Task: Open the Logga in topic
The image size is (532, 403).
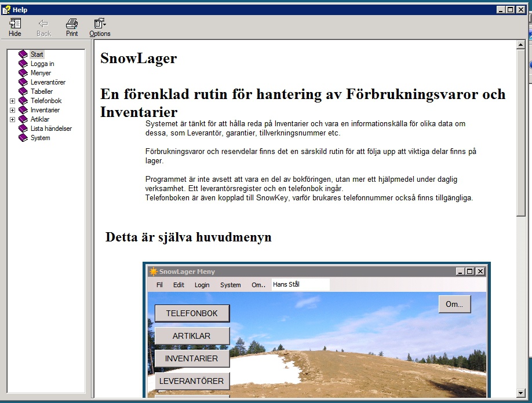Action: click(x=42, y=64)
